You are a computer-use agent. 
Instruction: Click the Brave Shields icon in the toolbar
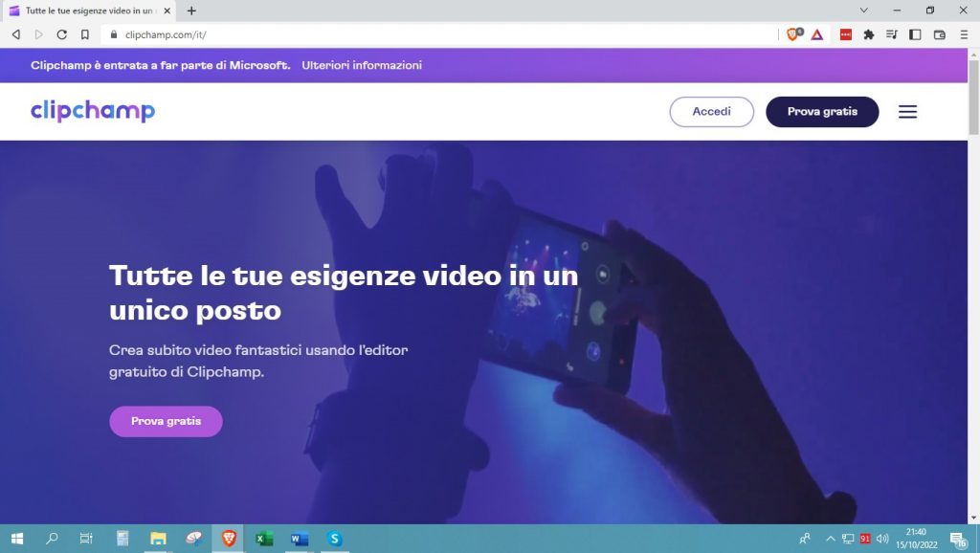point(793,33)
